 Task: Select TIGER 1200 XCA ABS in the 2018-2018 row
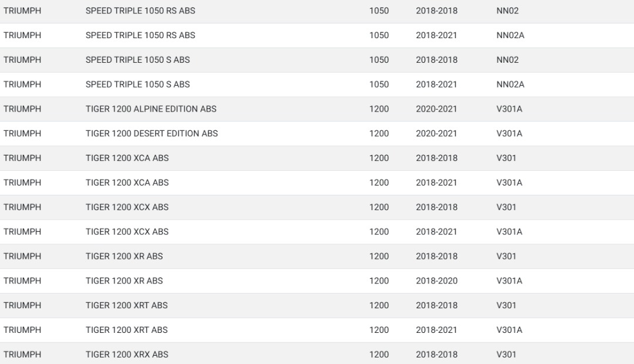127,158
